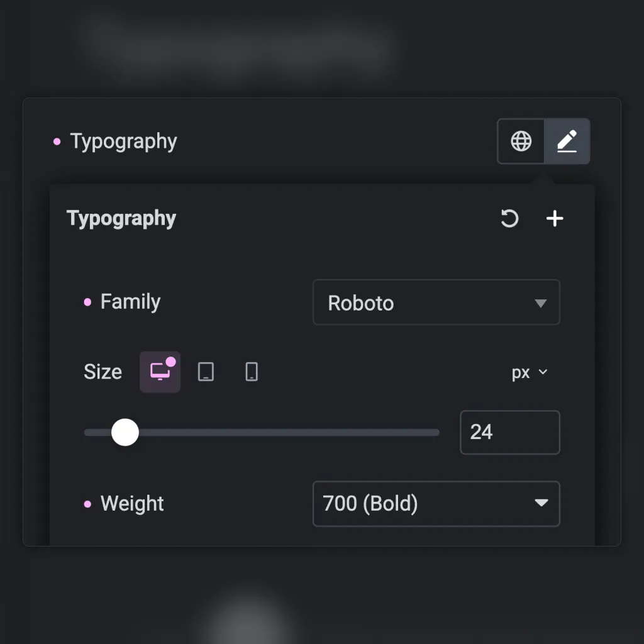This screenshot has height=644, width=644.
Task: Open the Roboto font family dropdown
Action: 436,303
